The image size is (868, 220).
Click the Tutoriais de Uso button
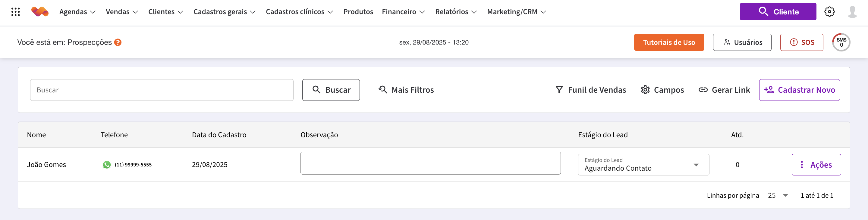coord(669,42)
